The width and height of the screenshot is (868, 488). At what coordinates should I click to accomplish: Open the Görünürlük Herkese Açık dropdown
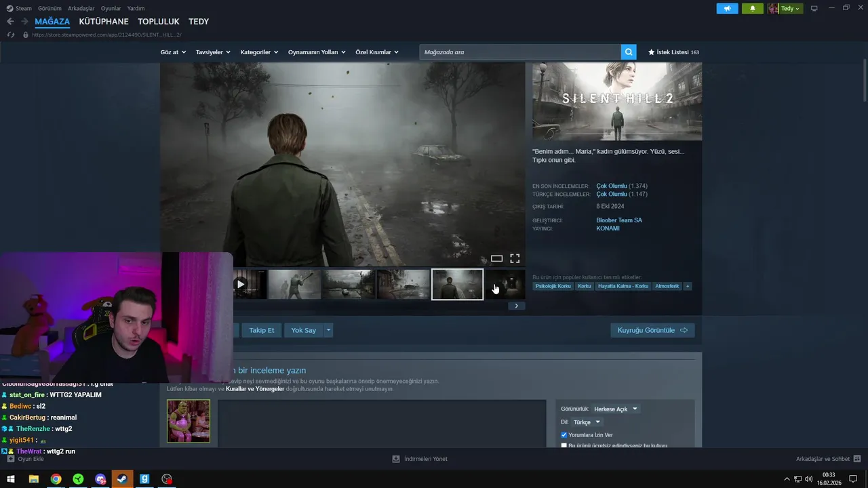[x=616, y=409]
